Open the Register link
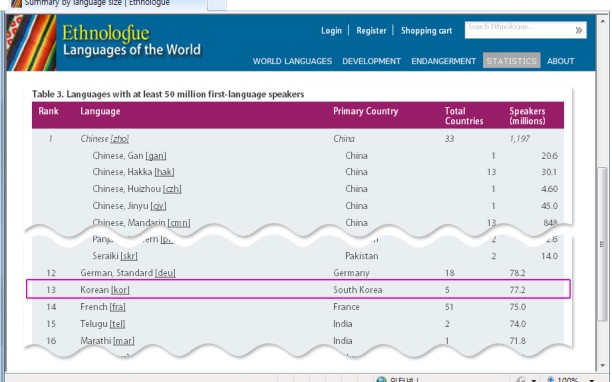 coord(371,30)
